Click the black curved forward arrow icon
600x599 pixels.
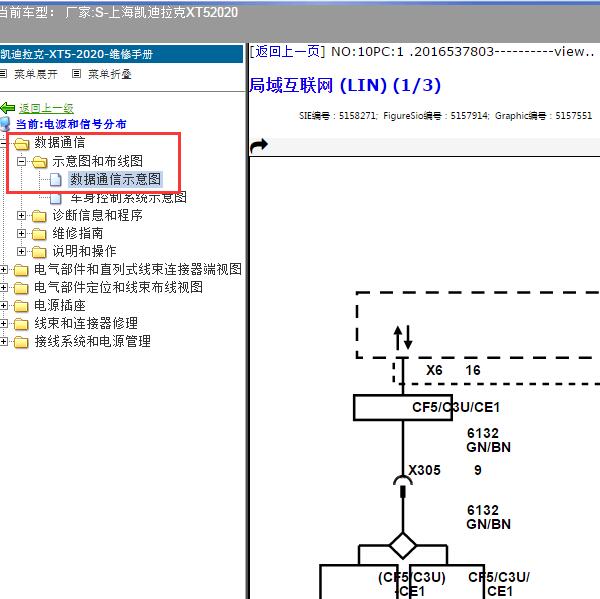click(x=259, y=145)
